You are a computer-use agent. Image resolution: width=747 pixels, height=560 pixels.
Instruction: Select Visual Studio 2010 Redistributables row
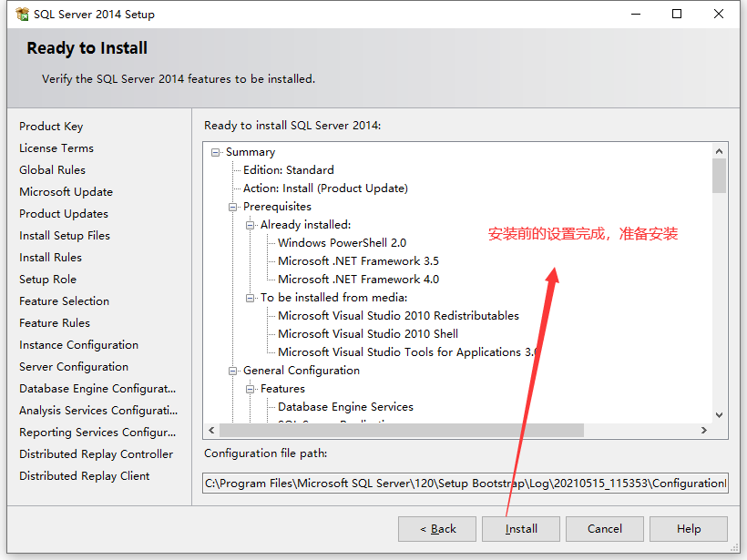(398, 316)
